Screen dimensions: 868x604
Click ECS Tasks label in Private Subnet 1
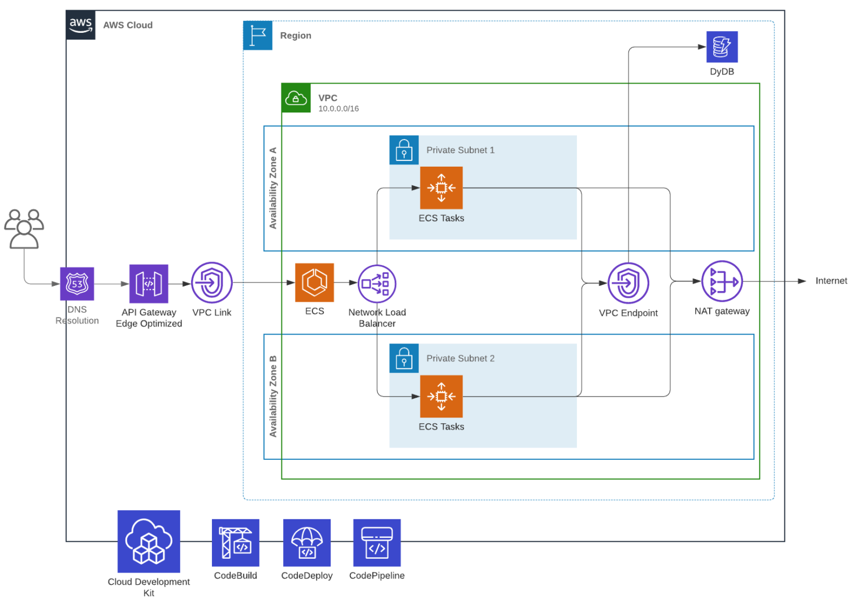pyautogui.click(x=441, y=219)
